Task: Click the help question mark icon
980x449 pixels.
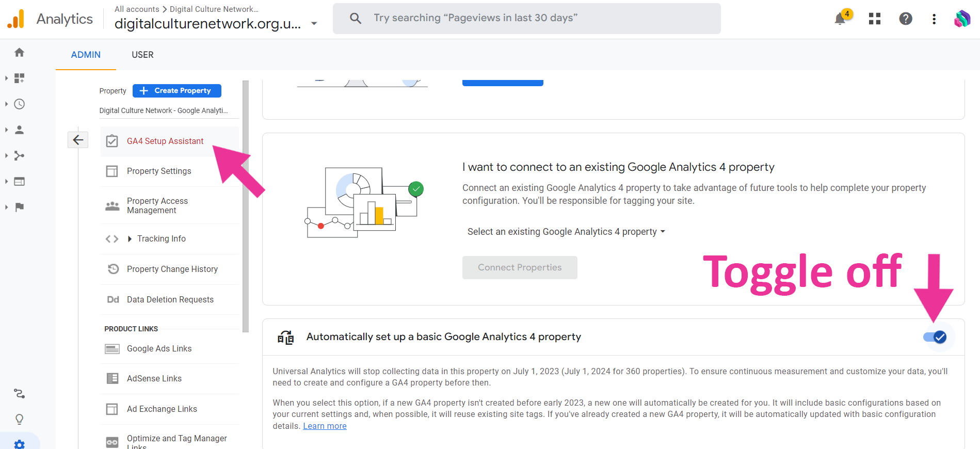Action: pyautogui.click(x=905, y=19)
